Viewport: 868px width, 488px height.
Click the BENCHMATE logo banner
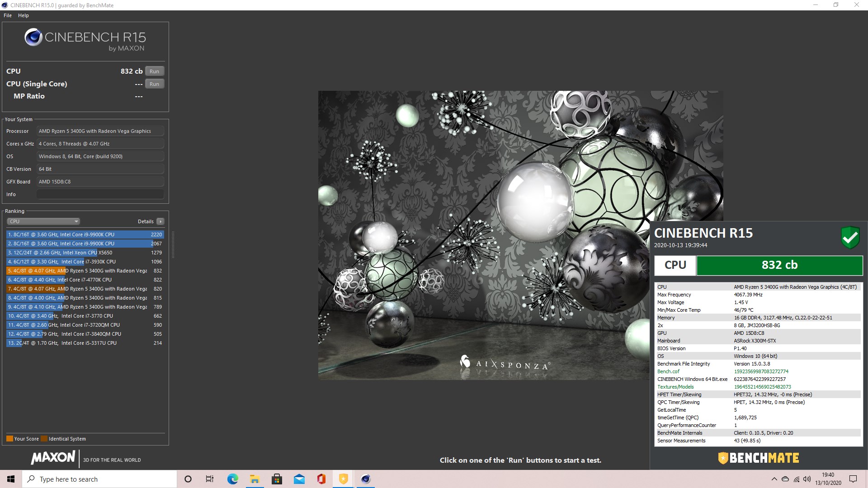[x=759, y=458]
